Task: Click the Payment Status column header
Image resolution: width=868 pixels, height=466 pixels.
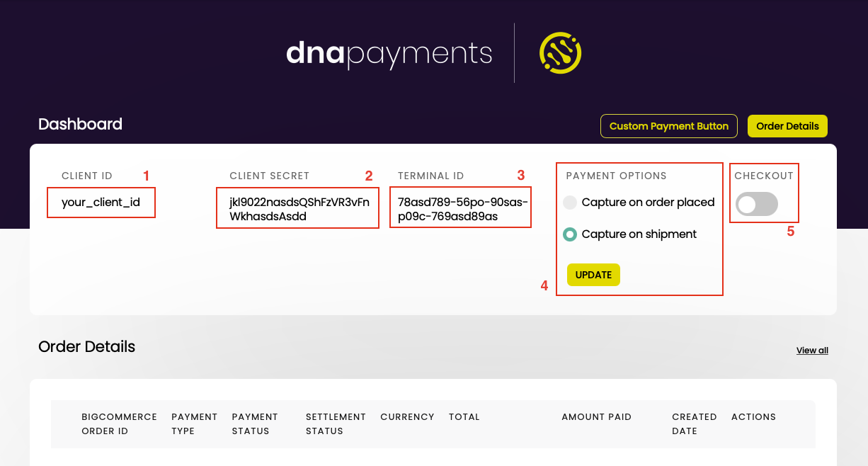Action: pos(255,424)
